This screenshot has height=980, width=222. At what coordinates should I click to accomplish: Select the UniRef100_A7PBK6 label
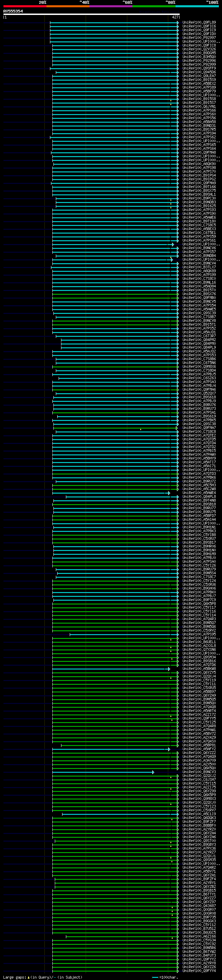pos(199,477)
